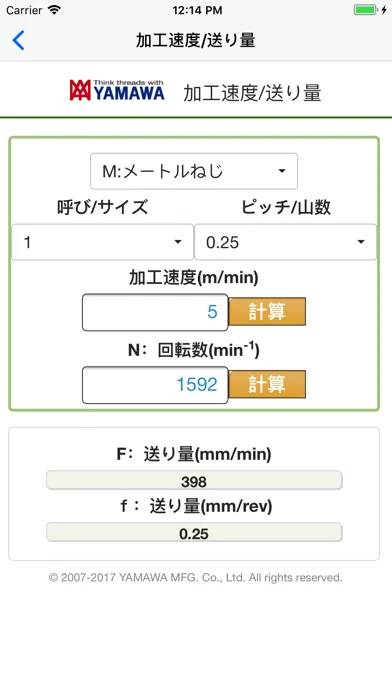The image size is (392, 696).
Task: Tap the YAMAWA copyright footer text
Action: pyautogui.click(x=195, y=577)
